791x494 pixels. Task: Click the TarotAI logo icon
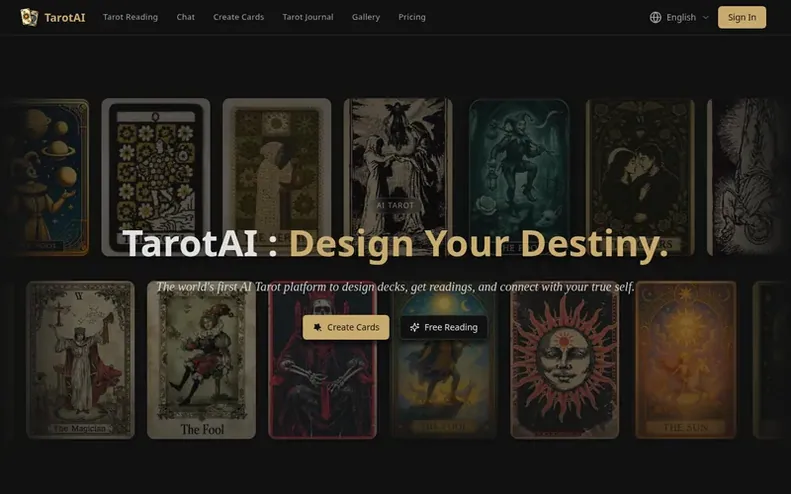[x=29, y=17]
